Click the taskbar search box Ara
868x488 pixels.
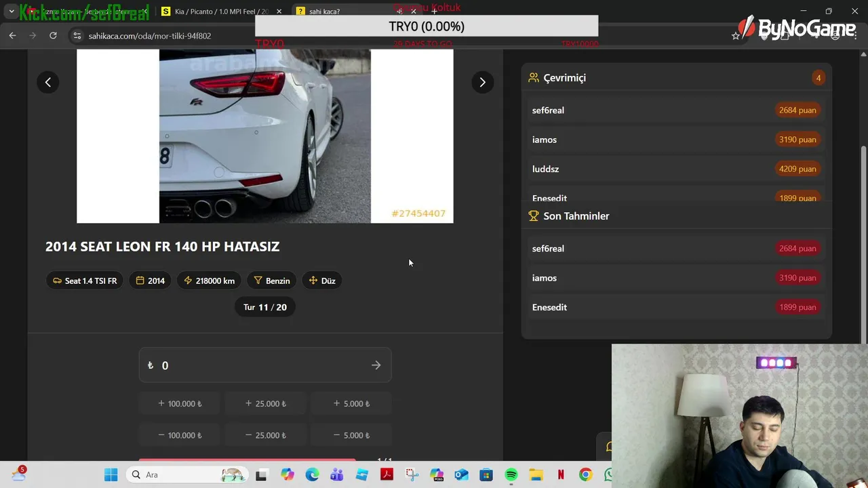coord(187,475)
